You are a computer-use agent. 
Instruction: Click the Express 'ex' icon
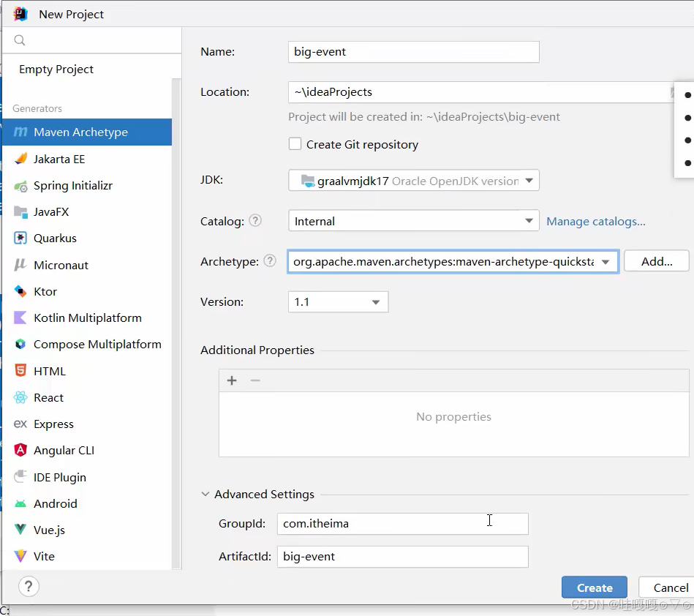[x=20, y=424]
